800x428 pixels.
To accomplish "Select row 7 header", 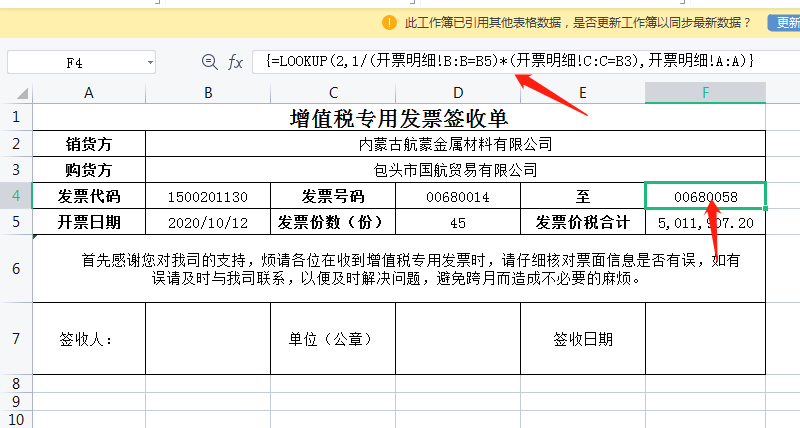I will pyautogui.click(x=16, y=338).
